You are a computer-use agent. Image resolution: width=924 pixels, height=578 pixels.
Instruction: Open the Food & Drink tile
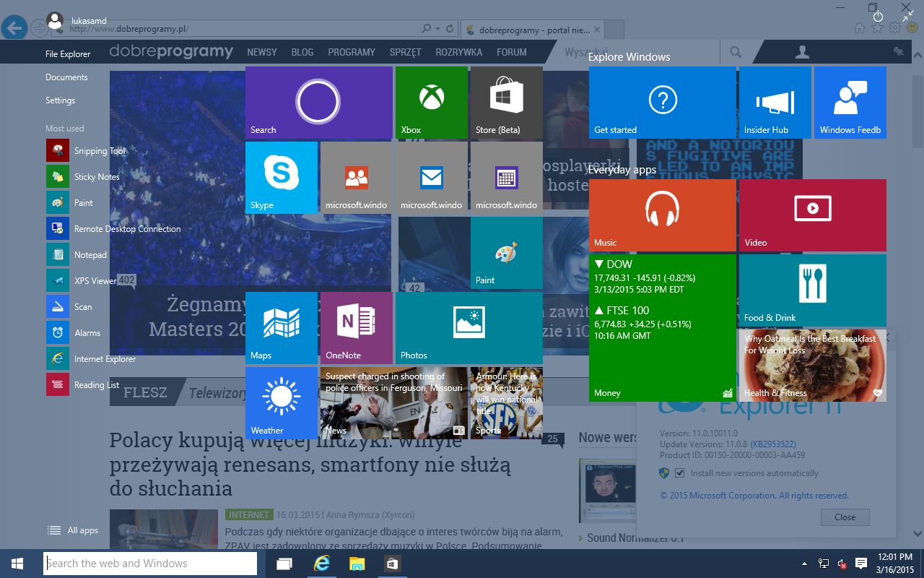click(813, 290)
